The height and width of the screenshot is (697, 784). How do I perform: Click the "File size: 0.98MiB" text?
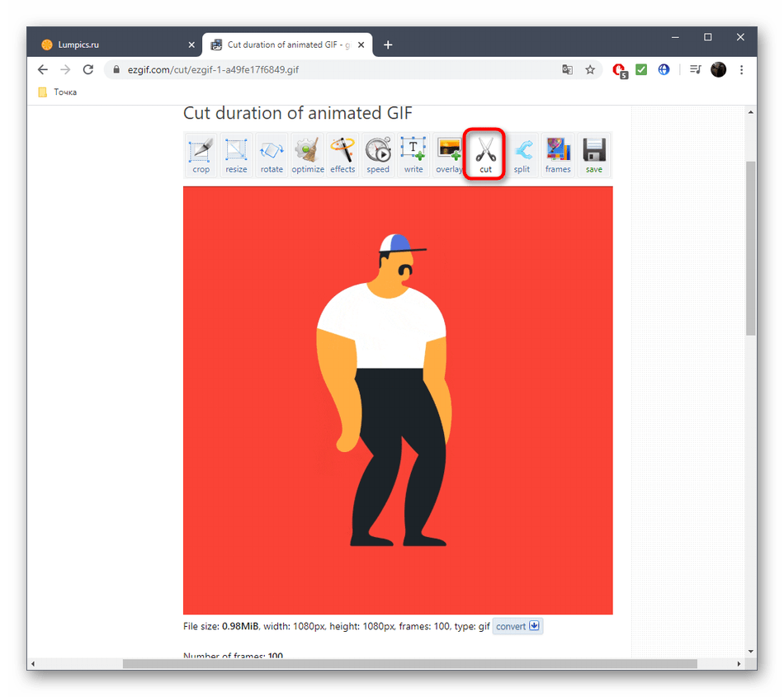[x=220, y=627]
